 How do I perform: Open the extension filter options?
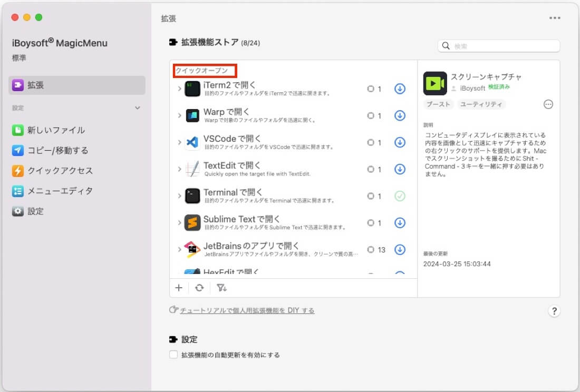221,288
